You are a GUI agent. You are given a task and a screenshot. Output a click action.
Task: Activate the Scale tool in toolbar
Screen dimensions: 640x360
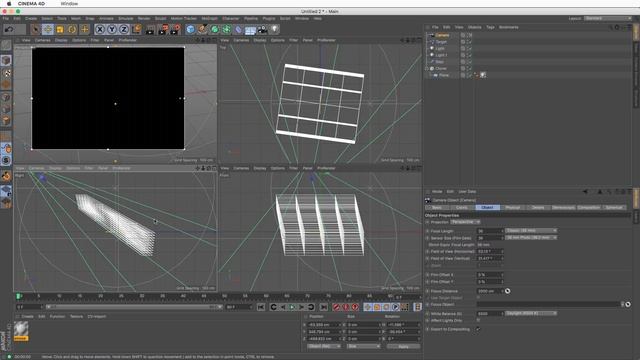[60, 29]
